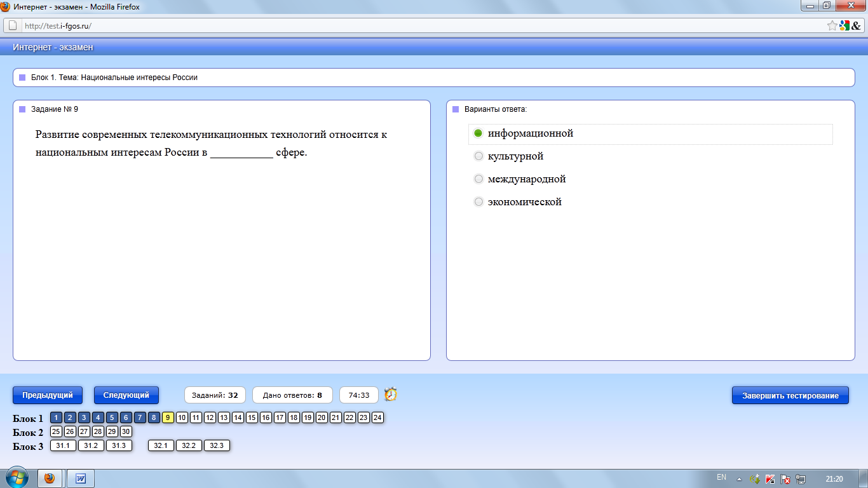Viewport: 868px width, 488px height.
Task: Click Завершить тестирование button
Action: (x=790, y=395)
